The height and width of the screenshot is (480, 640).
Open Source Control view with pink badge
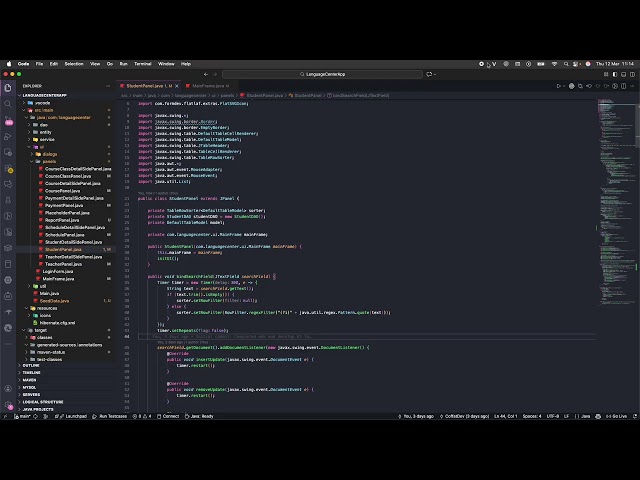pyautogui.click(x=8, y=120)
